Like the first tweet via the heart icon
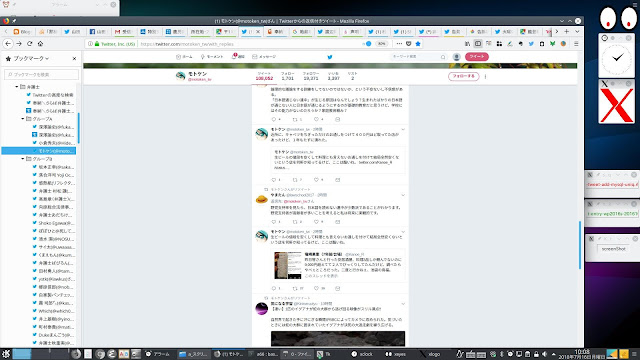The width and height of the screenshot is (640, 360). 316,119
